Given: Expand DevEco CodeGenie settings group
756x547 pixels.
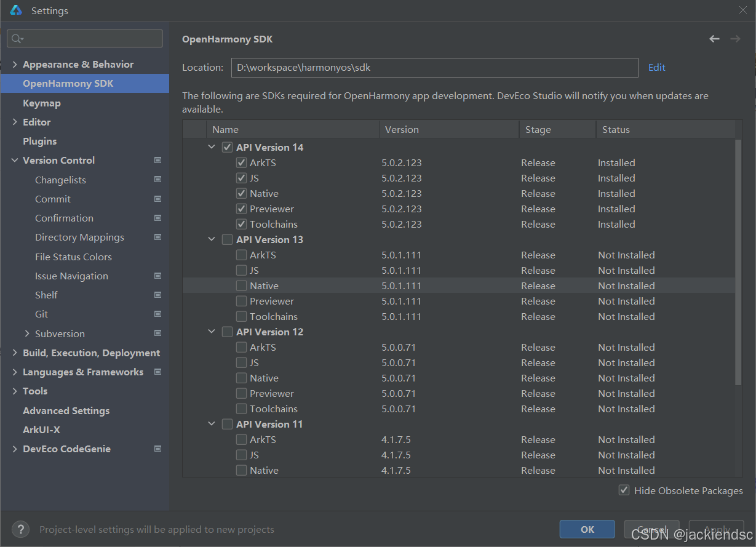Looking at the screenshot, I should (x=15, y=449).
